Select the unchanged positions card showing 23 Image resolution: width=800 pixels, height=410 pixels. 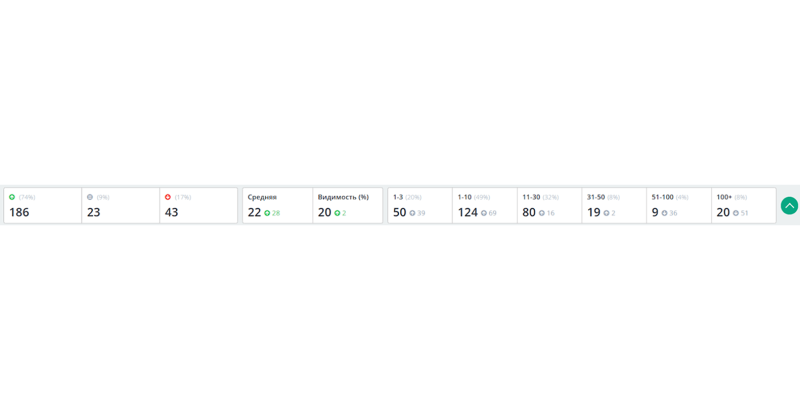pyautogui.click(x=120, y=205)
